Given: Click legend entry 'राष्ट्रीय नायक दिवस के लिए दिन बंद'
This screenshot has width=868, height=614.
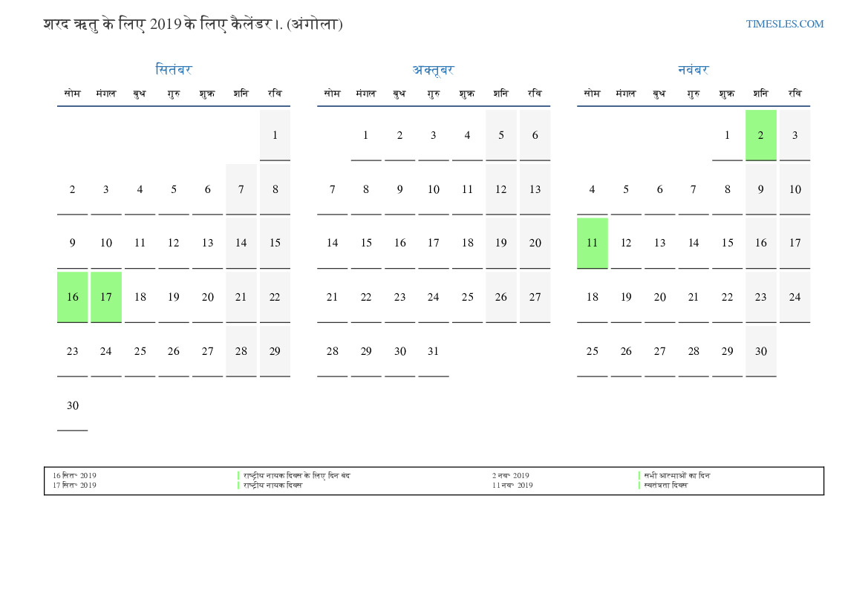Looking at the screenshot, I should coord(297,476).
